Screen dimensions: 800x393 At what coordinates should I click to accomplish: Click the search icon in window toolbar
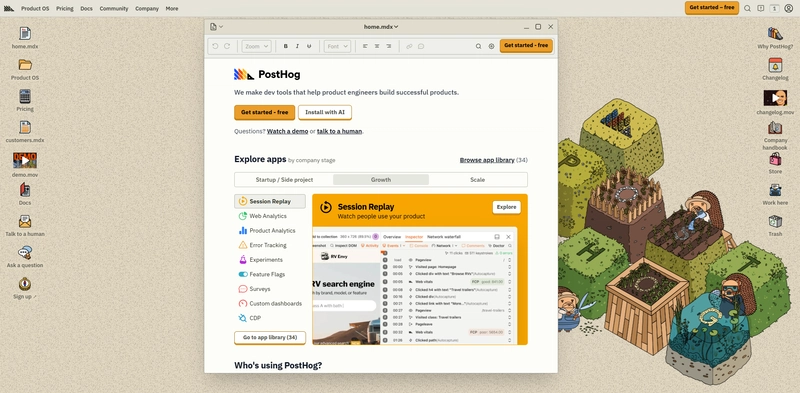[x=479, y=46]
